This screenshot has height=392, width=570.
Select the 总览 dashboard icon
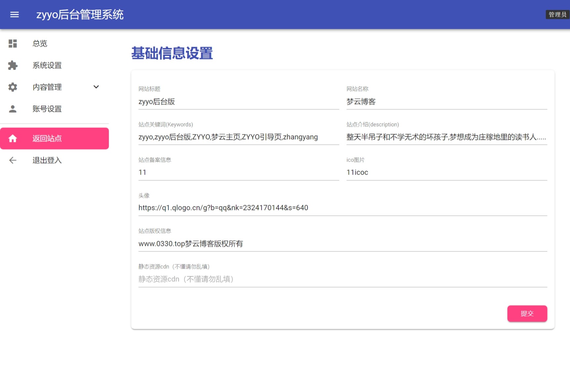(x=12, y=43)
